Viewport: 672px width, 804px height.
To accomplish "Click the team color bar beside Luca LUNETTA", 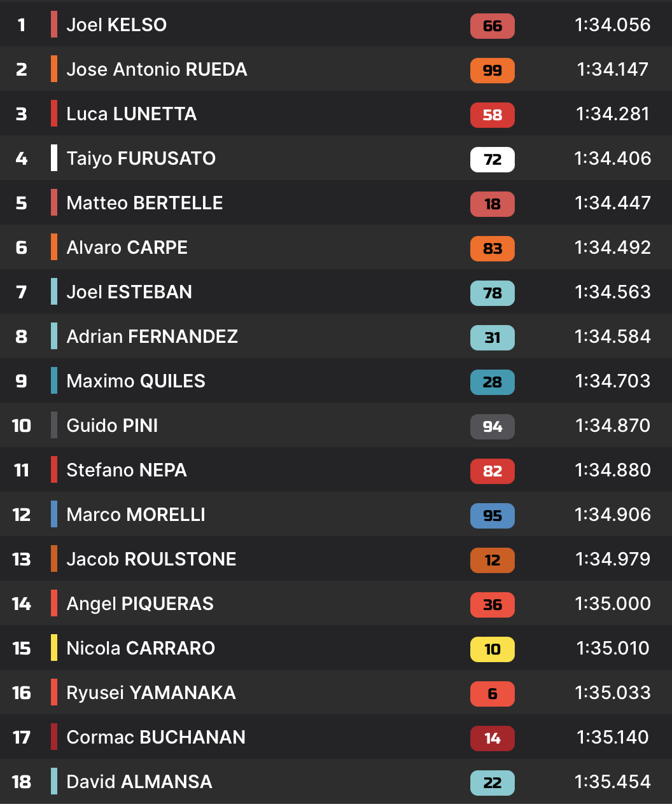I will click(54, 114).
